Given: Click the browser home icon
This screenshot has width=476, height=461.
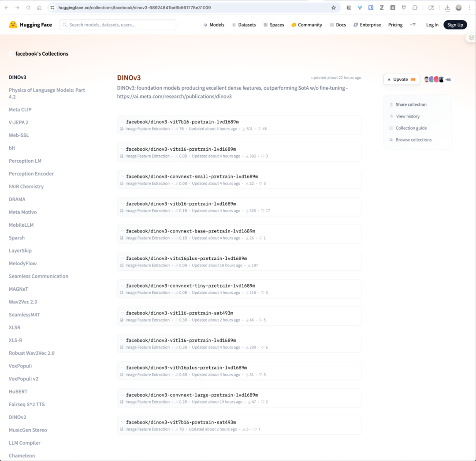Looking at the screenshot, I should click(39, 7).
